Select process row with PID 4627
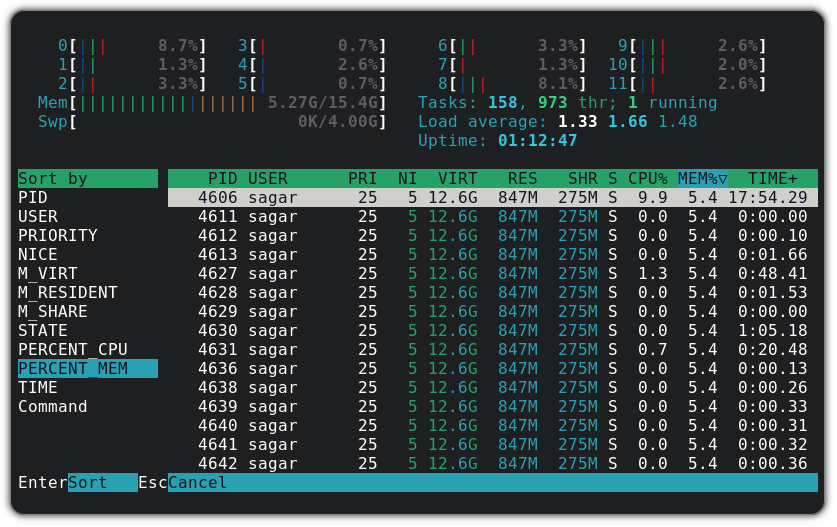837x527 pixels. [x=490, y=274]
